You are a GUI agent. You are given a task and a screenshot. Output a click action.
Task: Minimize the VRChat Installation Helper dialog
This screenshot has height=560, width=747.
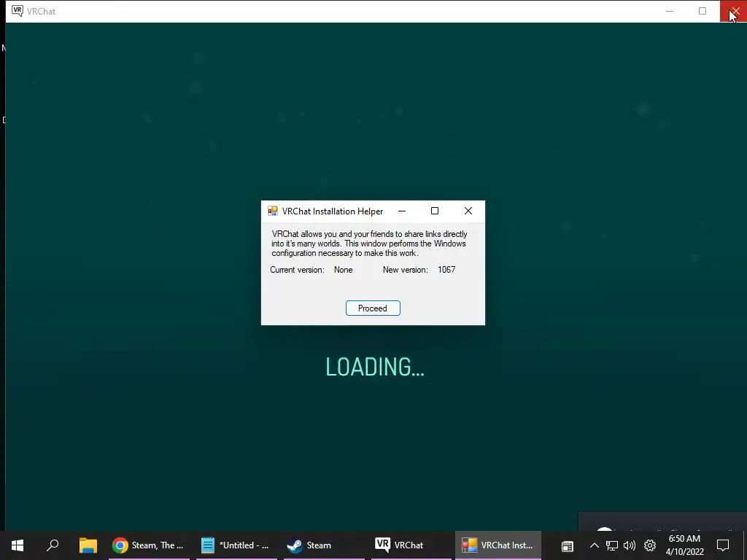(x=402, y=211)
